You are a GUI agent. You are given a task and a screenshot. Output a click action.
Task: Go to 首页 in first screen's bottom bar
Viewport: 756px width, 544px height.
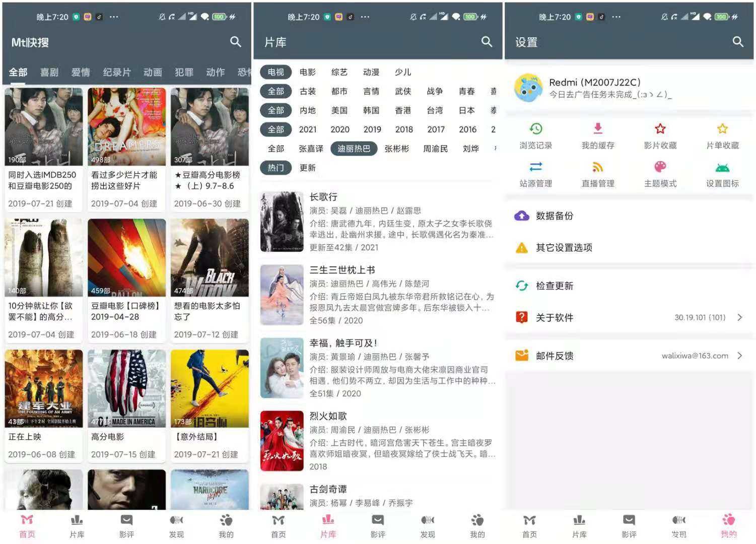click(x=27, y=526)
